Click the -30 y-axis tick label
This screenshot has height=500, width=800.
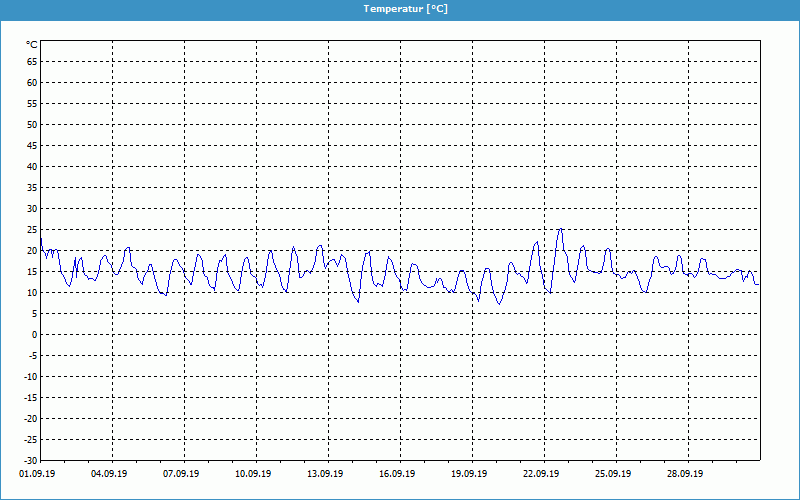(x=30, y=460)
